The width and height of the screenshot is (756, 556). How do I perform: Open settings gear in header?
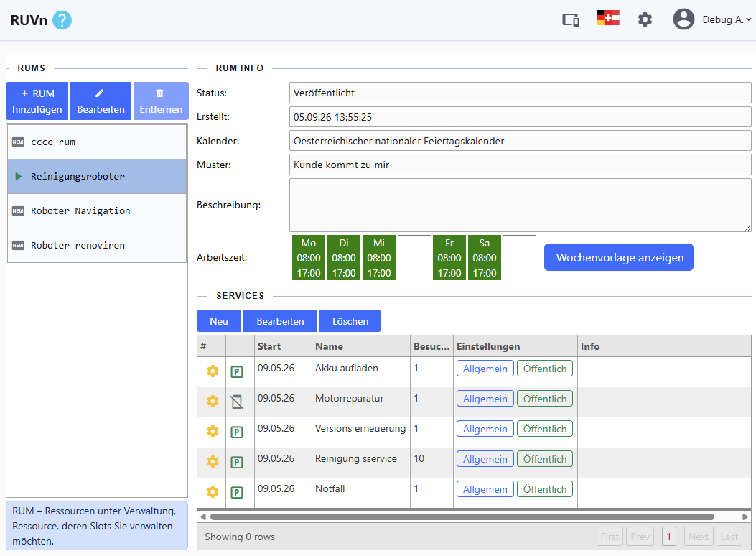coord(645,20)
